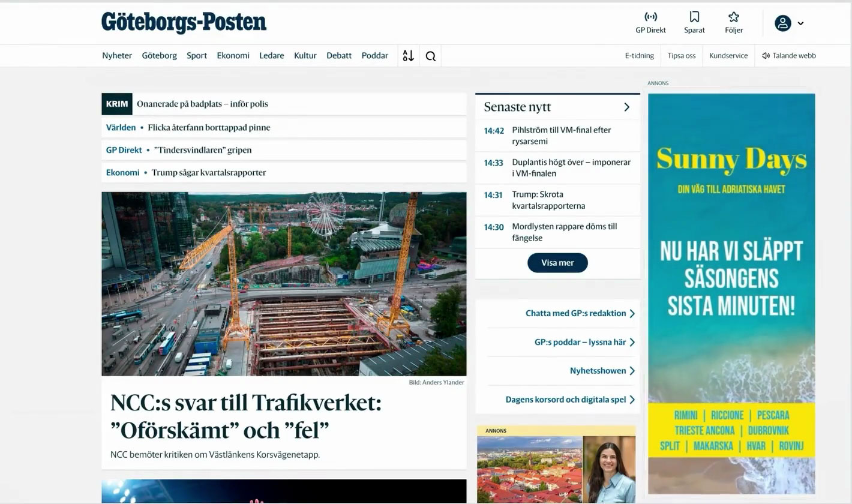Expand Senaste nytt with the chevron arrow
The height and width of the screenshot is (504, 852).
coord(626,107)
